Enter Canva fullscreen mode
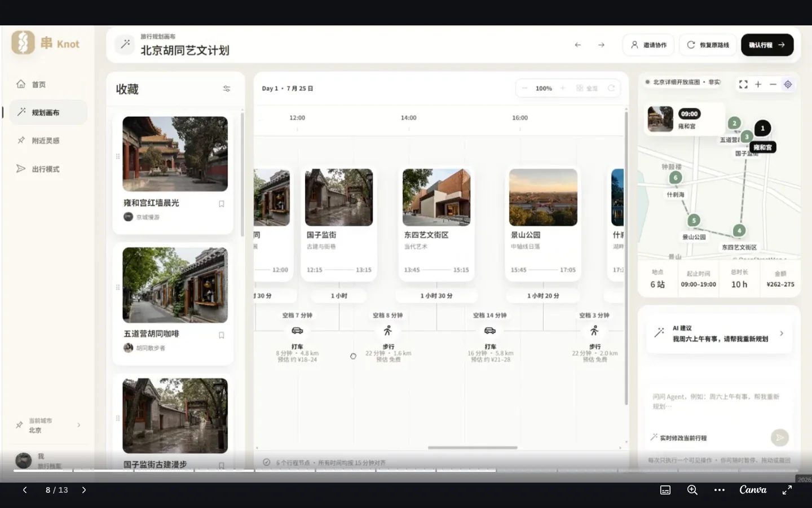Image resolution: width=812 pixels, height=508 pixels. 787,490
